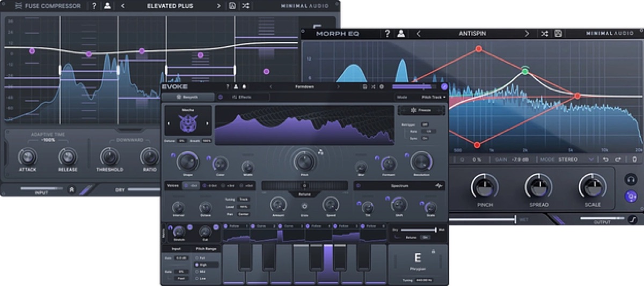Click Morph EQ shuffle randomize icon
This screenshot has height=286, width=644.
[545, 33]
